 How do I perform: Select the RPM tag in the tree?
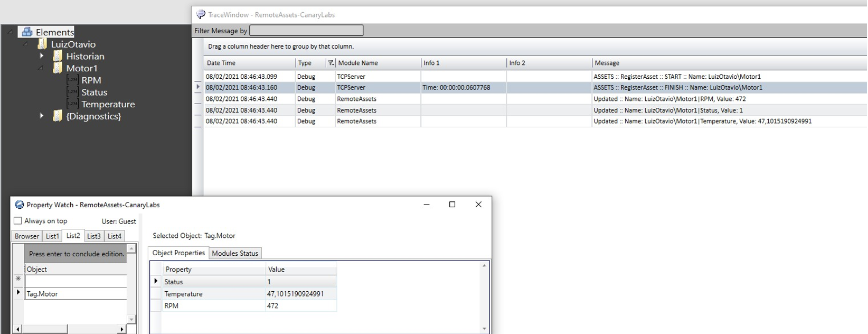91,80
